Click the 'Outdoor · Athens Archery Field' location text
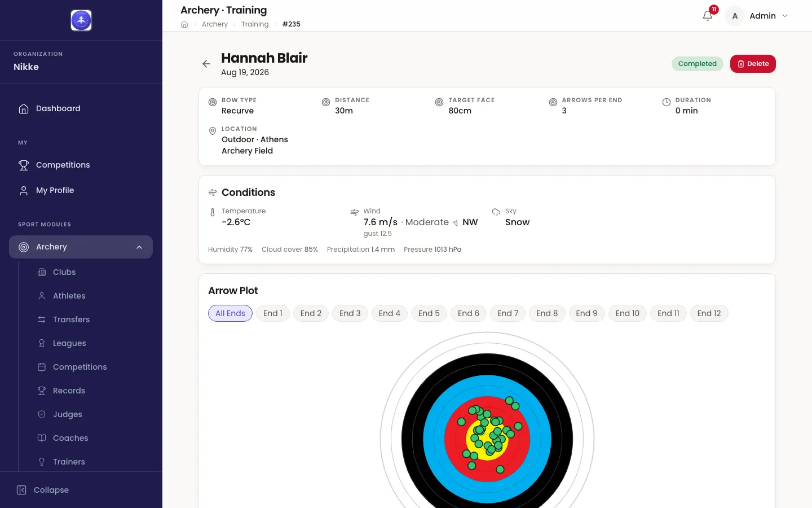The height and width of the screenshot is (508, 812). 255,145
